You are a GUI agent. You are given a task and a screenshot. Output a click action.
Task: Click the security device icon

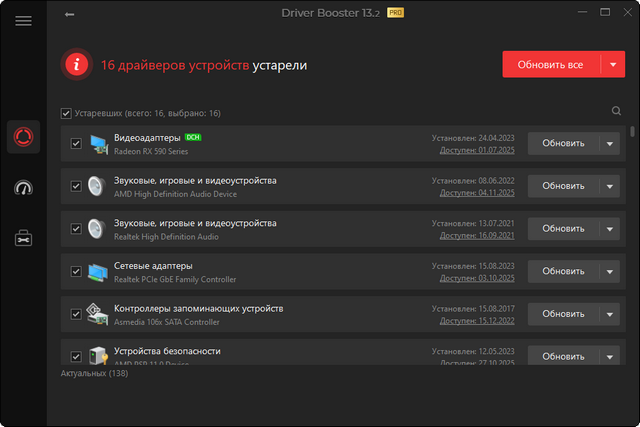click(98, 356)
